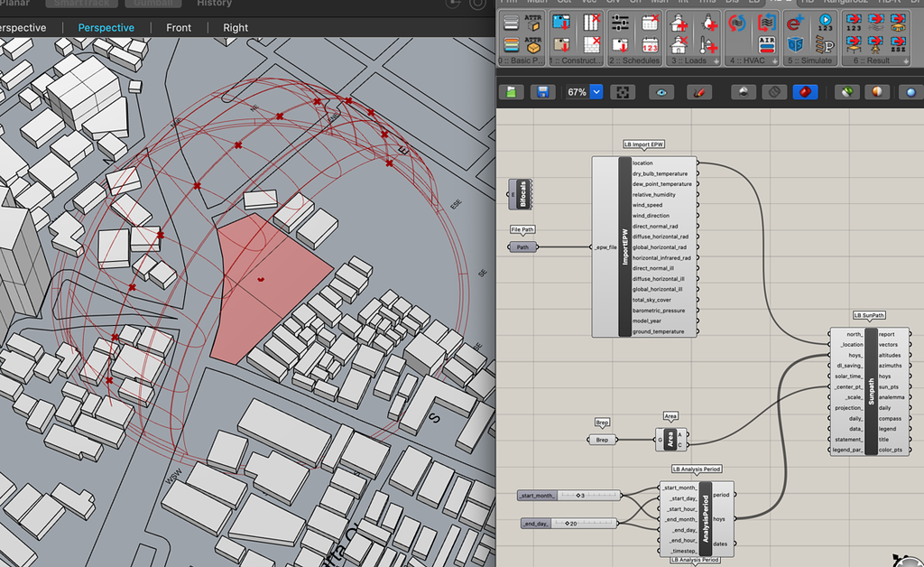Toggle the eye preview icon in canvas toolbar
Screen dimensions: 924x567
[x=661, y=92]
